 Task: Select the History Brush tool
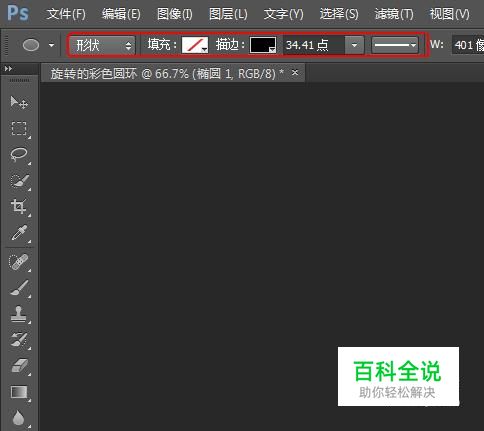(19, 340)
